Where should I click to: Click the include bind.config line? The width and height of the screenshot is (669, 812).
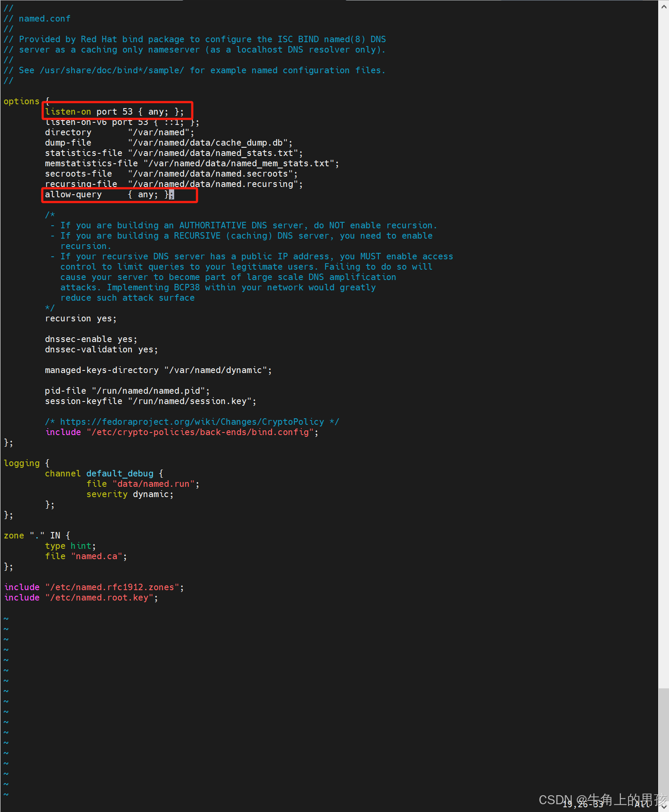[181, 432]
